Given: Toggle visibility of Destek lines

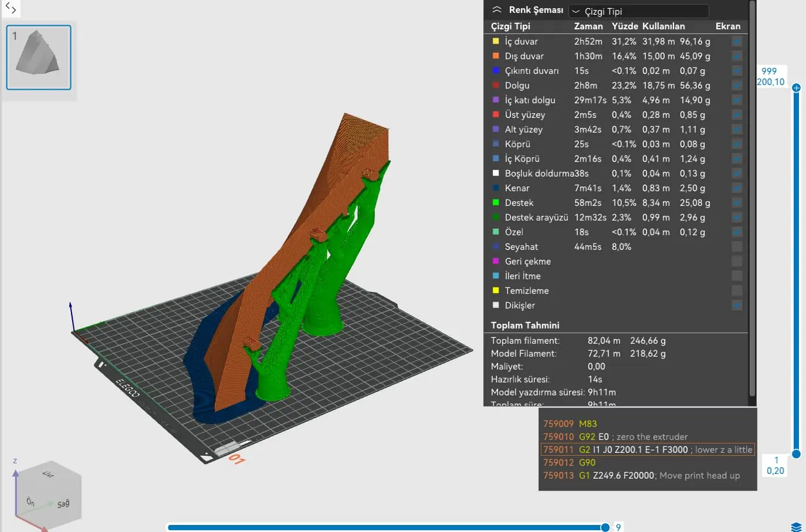Looking at the screenshot, I should tap(737, 203).
